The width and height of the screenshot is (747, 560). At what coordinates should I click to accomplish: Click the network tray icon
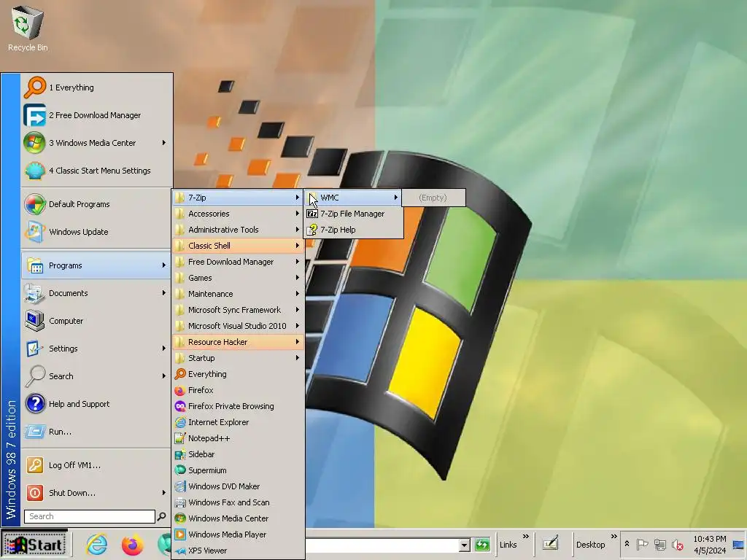pyautogui.click(x=659, y=544)
